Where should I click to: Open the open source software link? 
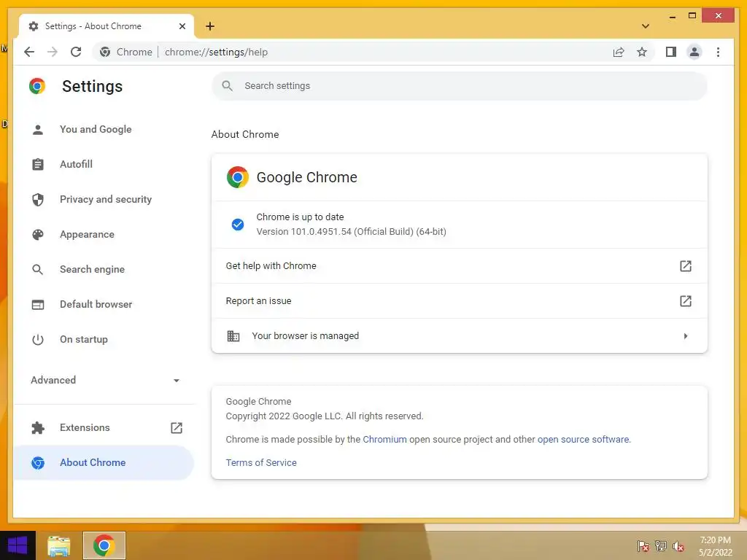click(x=583, y=439)
